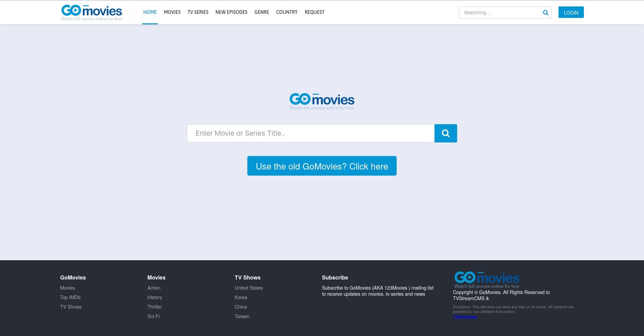Click the Subscribe heading in footer
The width and height of the screenshot is (644, 336).
click(x=335, y=277)
